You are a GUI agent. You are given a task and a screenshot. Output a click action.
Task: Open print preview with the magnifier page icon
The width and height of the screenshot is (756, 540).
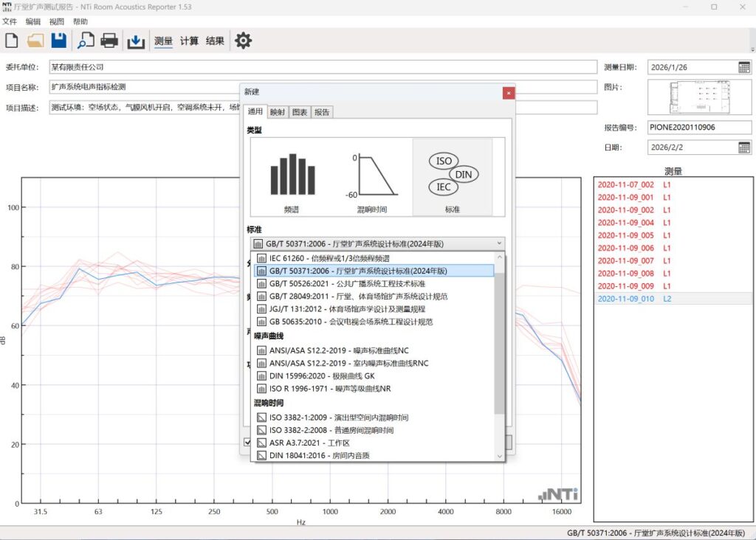click(86, 41)
